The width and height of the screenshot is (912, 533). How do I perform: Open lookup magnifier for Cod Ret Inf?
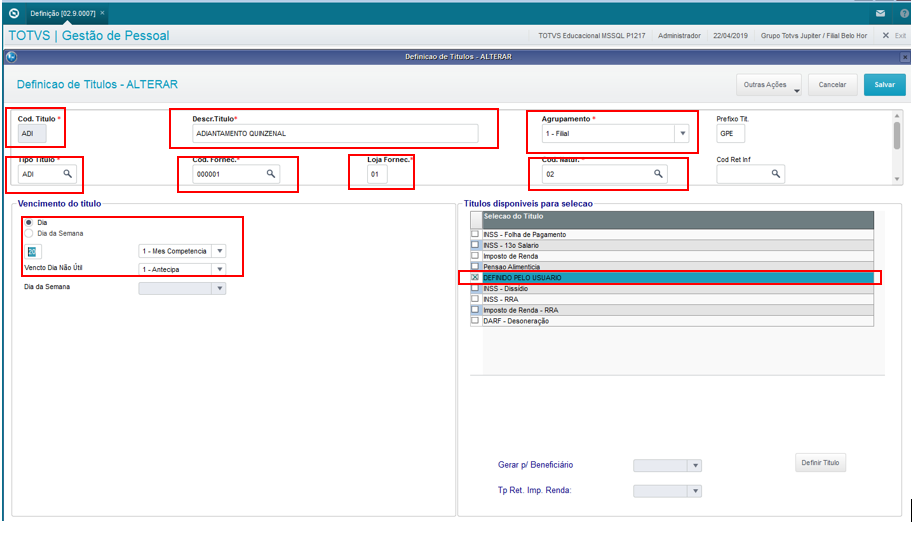(x=775, y=173)
